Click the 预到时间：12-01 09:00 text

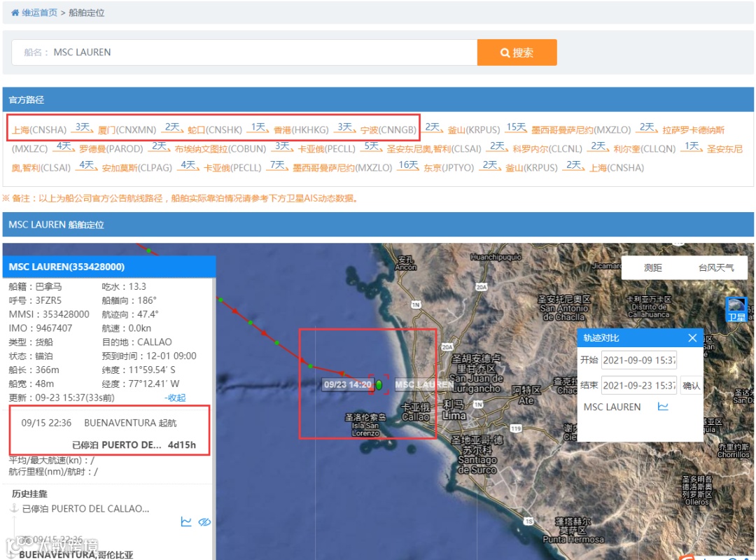149,356
